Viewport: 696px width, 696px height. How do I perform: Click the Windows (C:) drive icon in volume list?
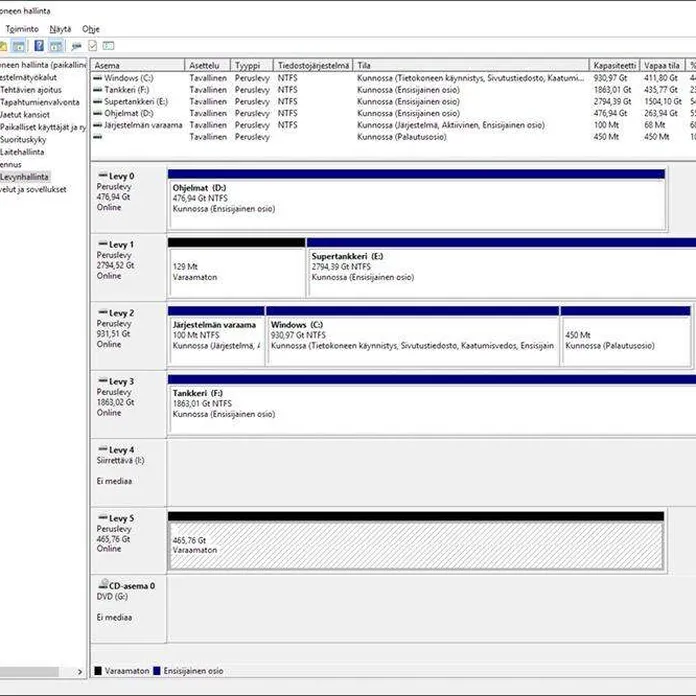(98, 78)
